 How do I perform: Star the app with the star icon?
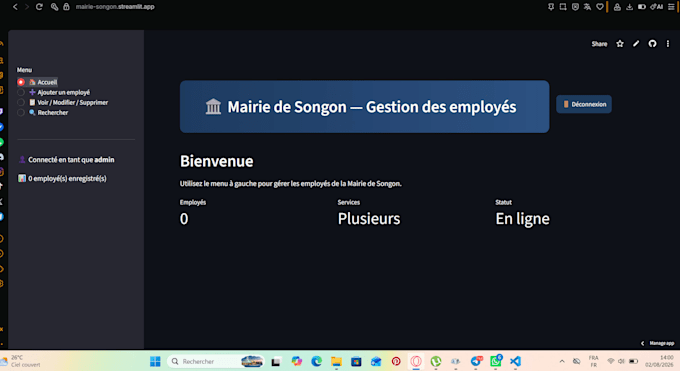(x=620, y=43)
